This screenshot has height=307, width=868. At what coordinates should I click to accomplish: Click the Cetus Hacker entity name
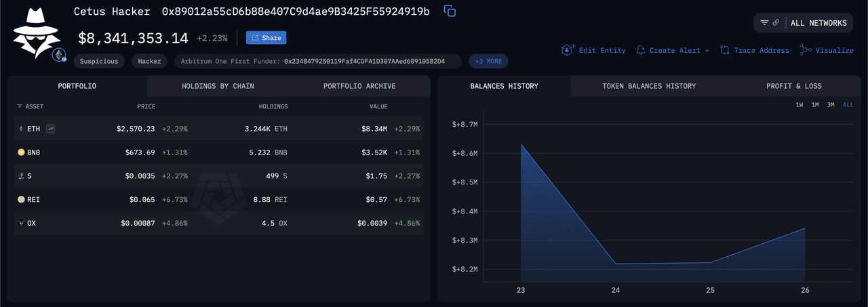click(113, 12)
